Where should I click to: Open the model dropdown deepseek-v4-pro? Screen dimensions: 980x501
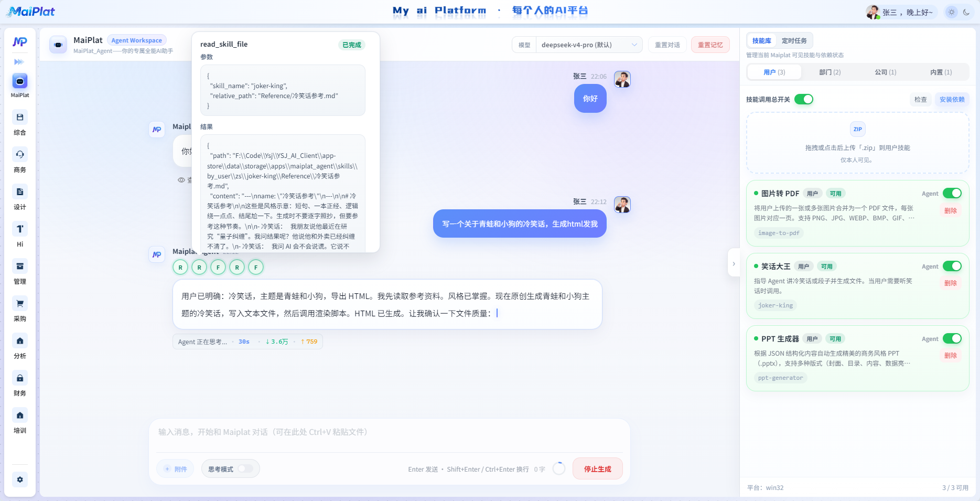[589, 45]
